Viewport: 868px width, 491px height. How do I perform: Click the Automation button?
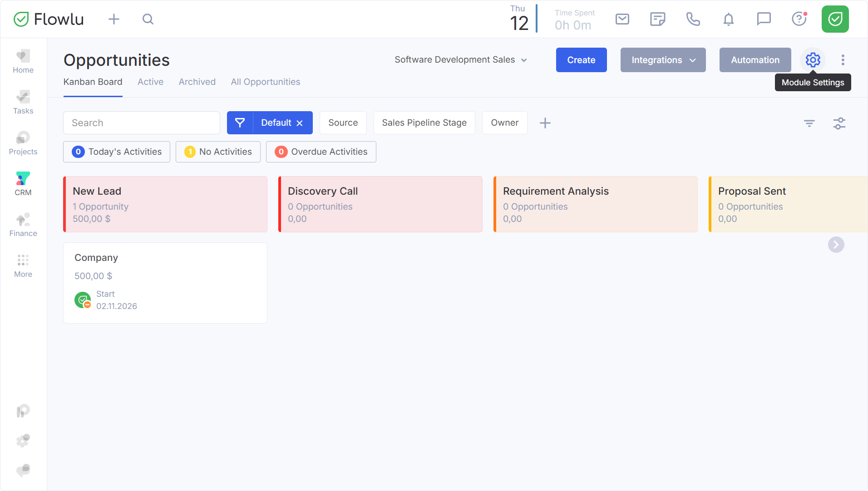click(x=755, y=60)
